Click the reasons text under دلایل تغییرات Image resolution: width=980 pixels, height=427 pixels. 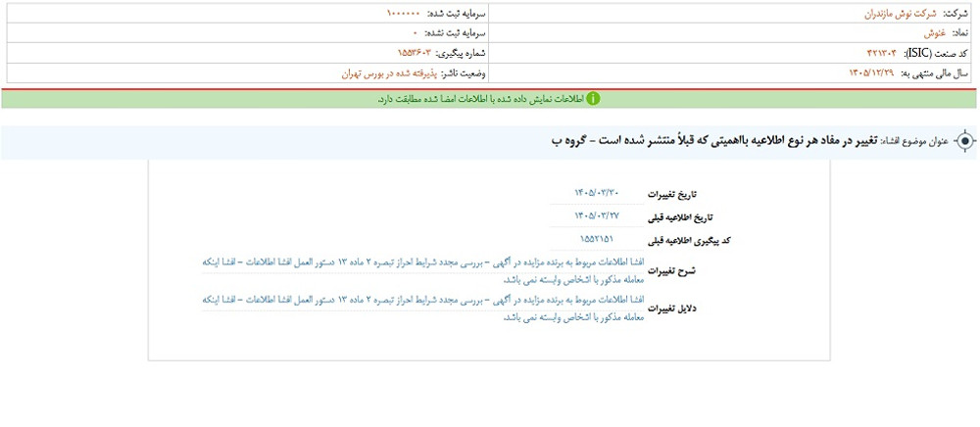421,309
